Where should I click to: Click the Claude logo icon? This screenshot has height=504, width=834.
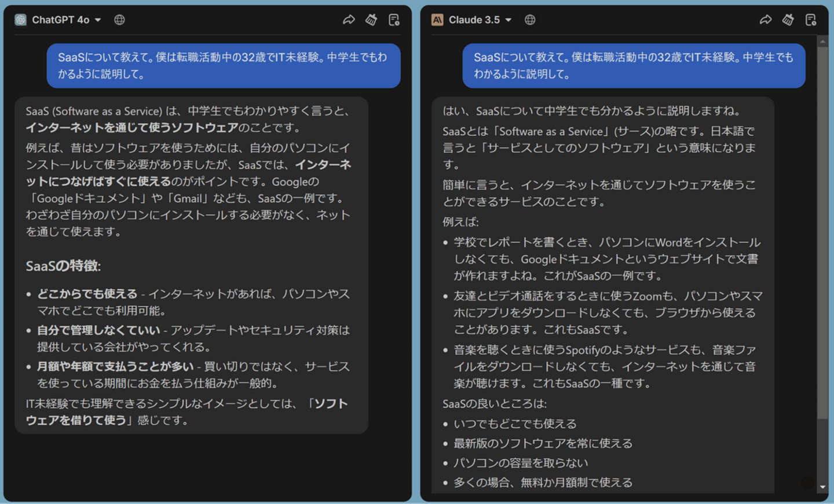[437, 20]
